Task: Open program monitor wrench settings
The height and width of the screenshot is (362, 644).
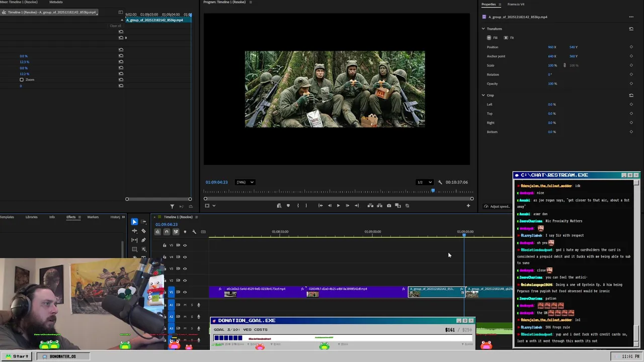Action: tap(440, 182)
